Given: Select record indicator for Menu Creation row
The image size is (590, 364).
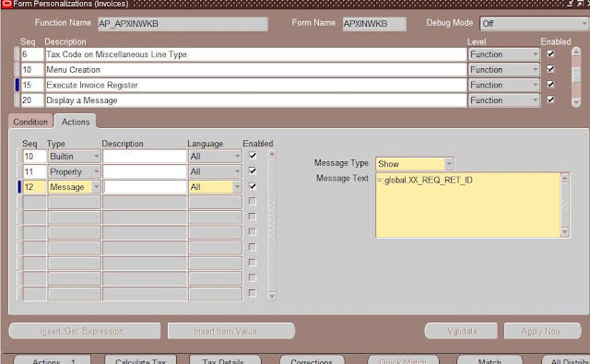Looking at the screenshot, I should click(x=17, y=69).
